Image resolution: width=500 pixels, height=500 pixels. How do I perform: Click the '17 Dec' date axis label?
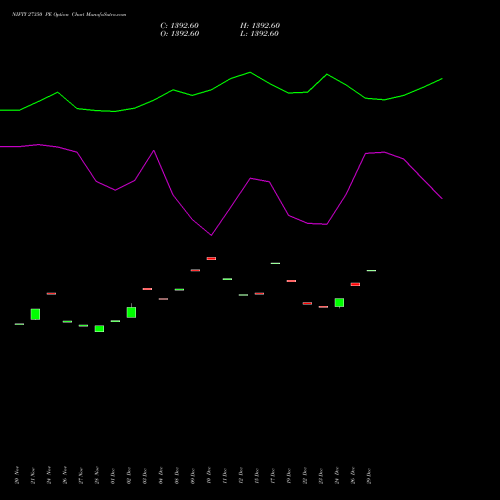point(273,475)
